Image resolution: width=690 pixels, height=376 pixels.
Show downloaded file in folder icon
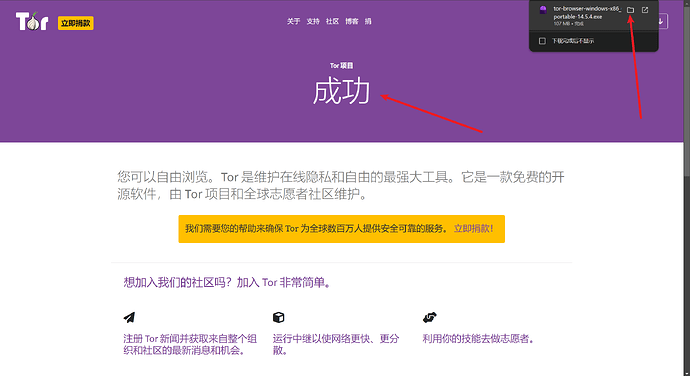[x=631, y=10]
